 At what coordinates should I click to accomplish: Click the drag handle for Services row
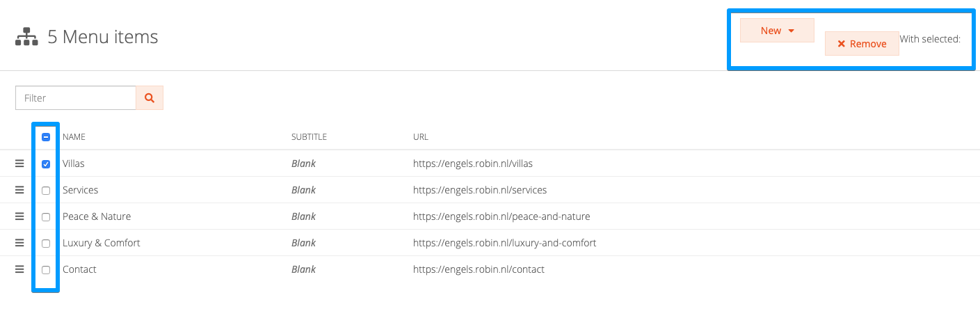coord(19,190)
